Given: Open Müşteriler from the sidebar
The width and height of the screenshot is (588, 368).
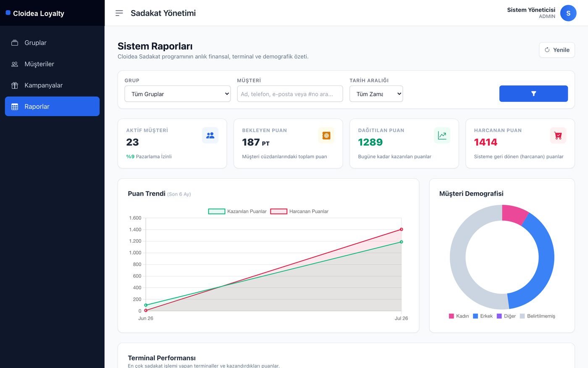Looking at the screenshot, I should (52, 64).
